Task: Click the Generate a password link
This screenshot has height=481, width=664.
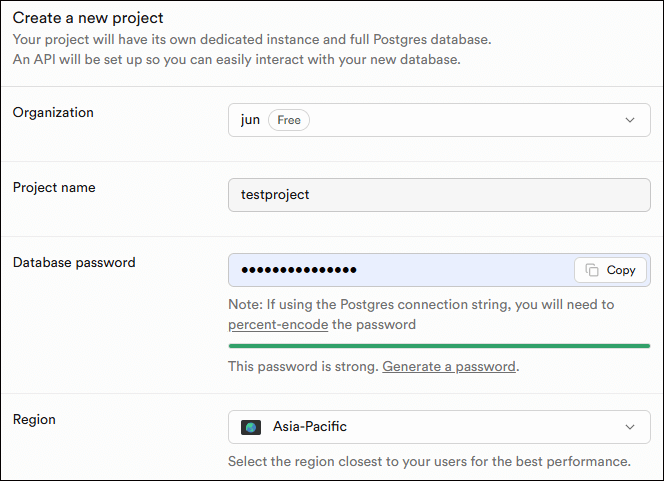Action: click(x=449, y=367)
